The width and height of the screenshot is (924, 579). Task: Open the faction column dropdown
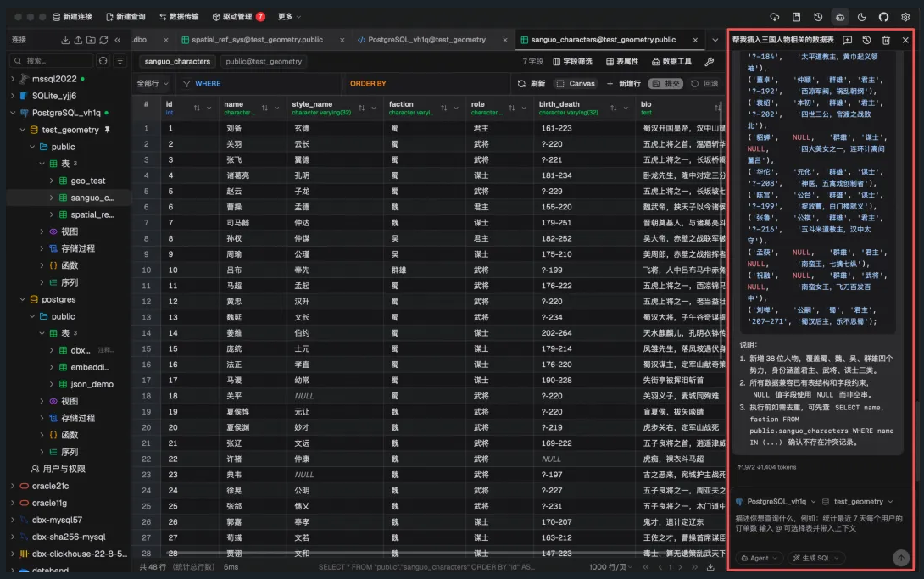[456, 108]
